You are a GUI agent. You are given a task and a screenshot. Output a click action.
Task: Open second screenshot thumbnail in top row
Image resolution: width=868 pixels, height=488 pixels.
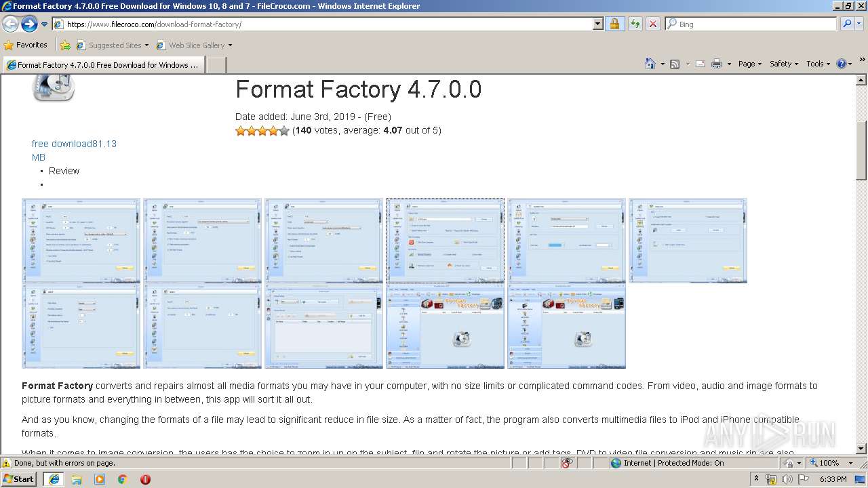[x=202, y=241]
